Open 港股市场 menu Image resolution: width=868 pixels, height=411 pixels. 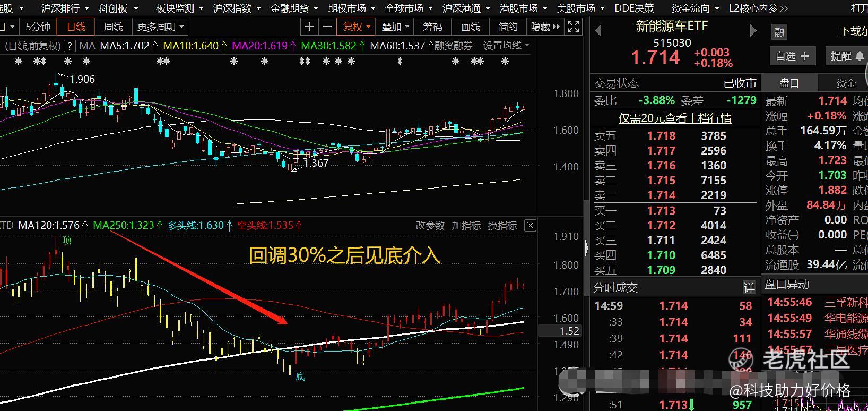[x=523, y=8]
